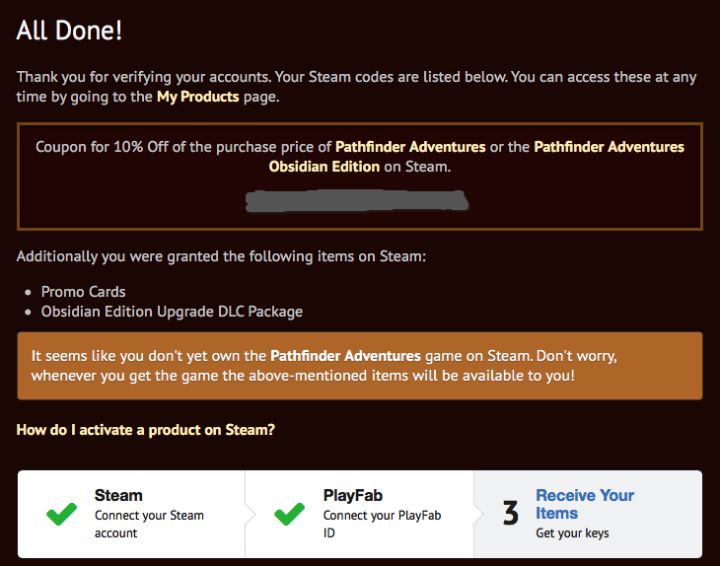This screenshot has height=566, width=720.
Task: Open Pathfinder Adventures link in coupon box
Action: (x=410, y=146)
